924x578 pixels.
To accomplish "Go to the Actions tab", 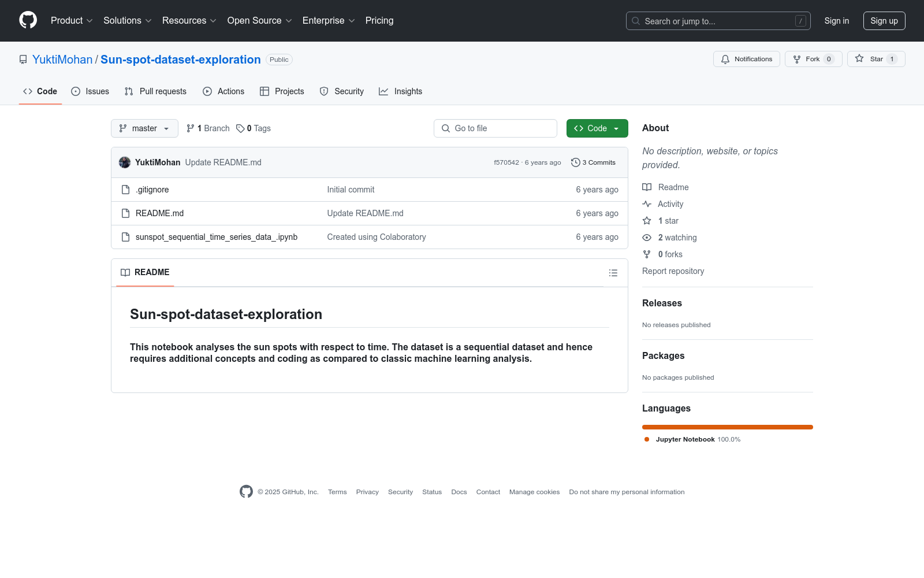I will coord(223,91).
